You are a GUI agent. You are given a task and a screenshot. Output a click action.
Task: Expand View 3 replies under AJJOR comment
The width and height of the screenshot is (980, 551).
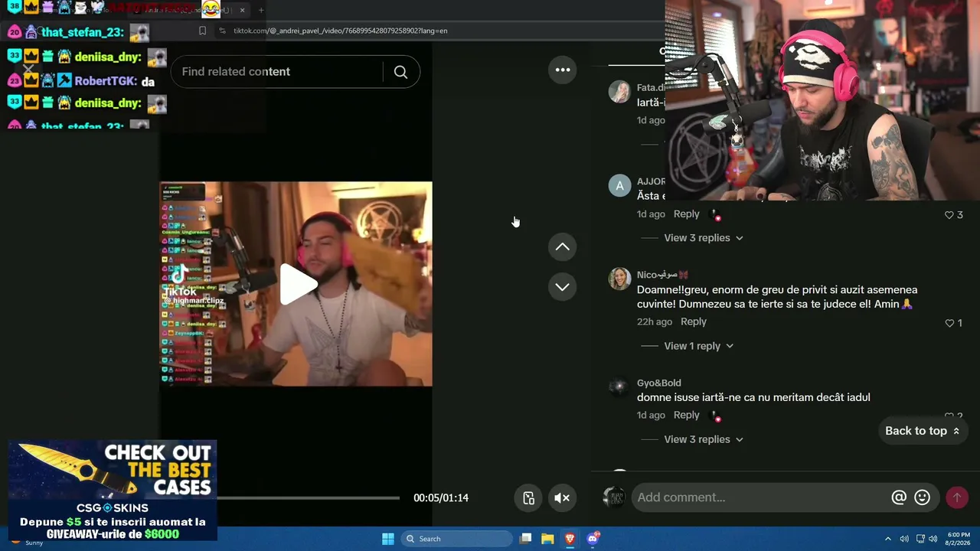click(703, 238)
